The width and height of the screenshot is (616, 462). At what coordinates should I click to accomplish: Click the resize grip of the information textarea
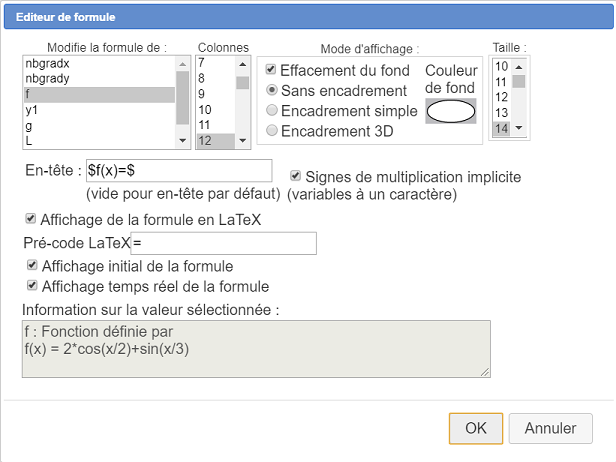[485, 372]
